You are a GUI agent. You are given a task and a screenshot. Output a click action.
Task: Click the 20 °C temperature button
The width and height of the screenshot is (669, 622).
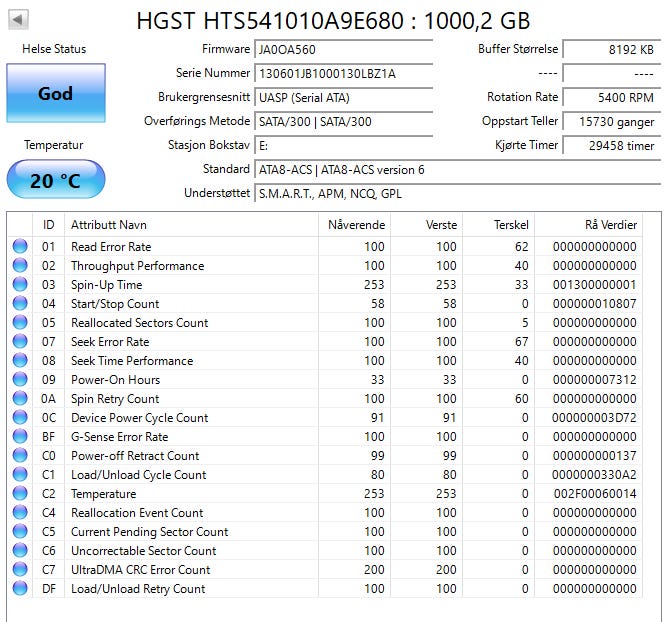(x=55, y=180)
